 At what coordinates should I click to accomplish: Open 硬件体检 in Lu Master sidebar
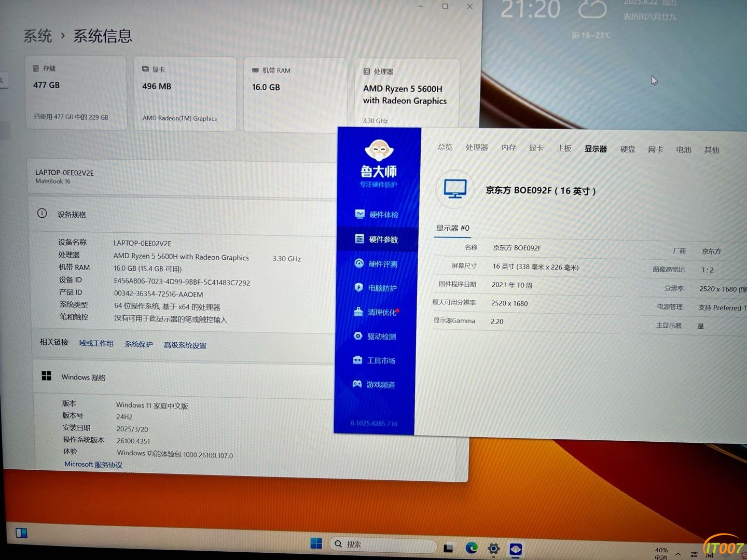click(377, 214)
